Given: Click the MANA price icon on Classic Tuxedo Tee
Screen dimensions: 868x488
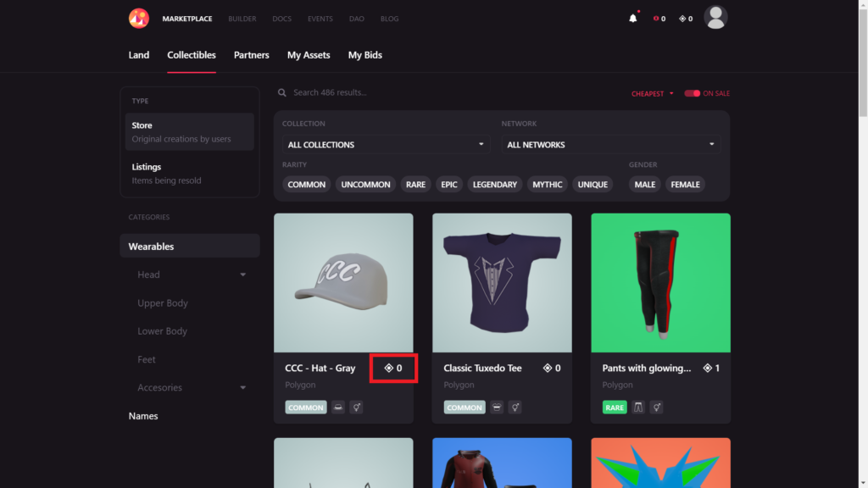Looking at the screenshot, I should pos(548,368).
